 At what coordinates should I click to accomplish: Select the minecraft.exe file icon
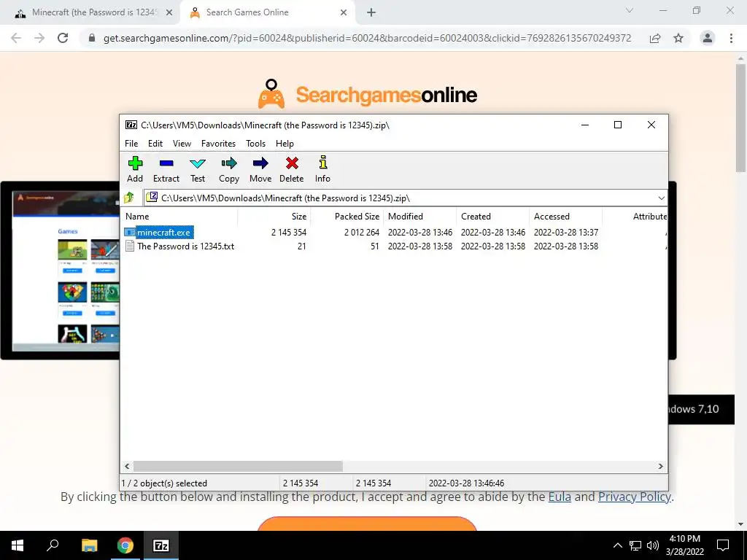[x=130, y=233]
